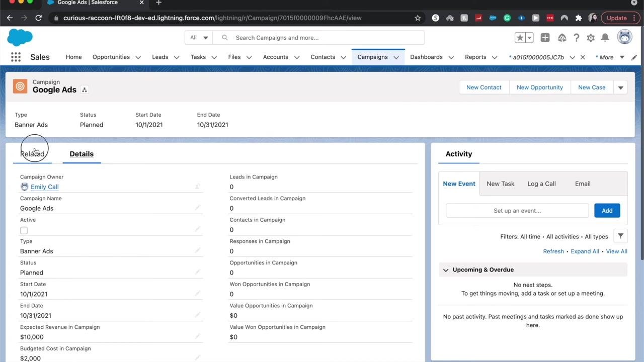Click the Expand All link

(x=585, y=251)
